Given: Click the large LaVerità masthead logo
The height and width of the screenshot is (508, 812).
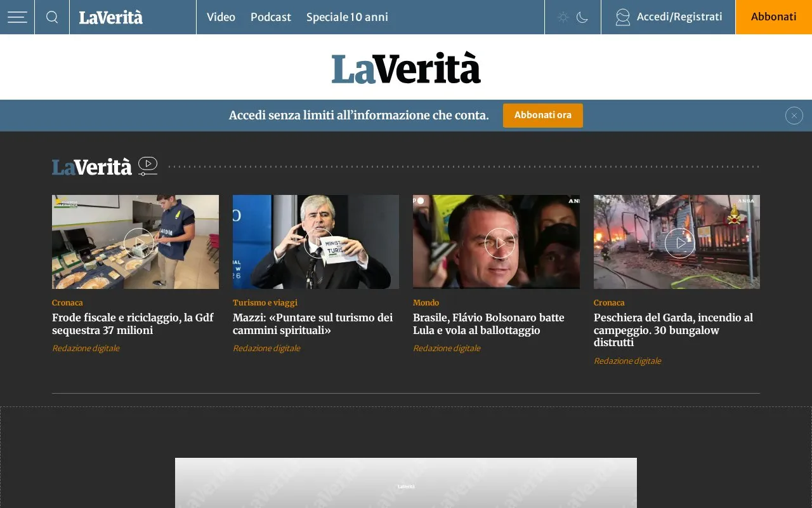Looking at the screenshot, I should pyautogui.click(x=406, y=68).
